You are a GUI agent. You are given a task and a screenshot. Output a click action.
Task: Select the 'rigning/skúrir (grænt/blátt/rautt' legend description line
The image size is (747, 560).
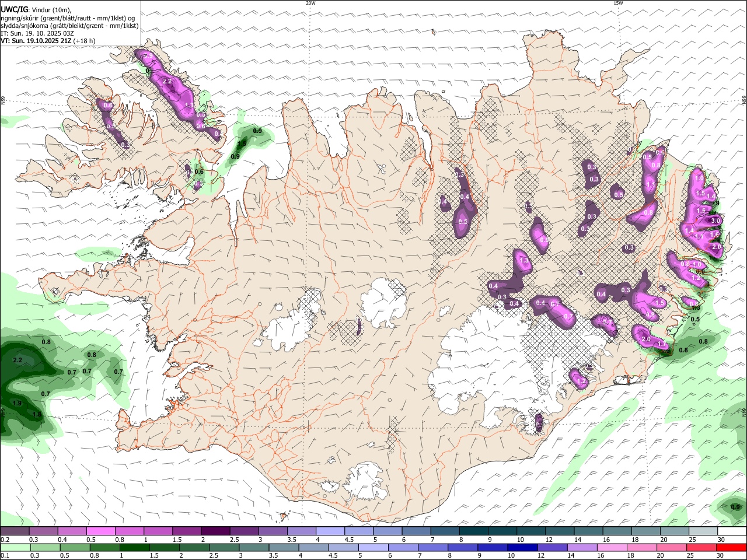click(68, 17)
